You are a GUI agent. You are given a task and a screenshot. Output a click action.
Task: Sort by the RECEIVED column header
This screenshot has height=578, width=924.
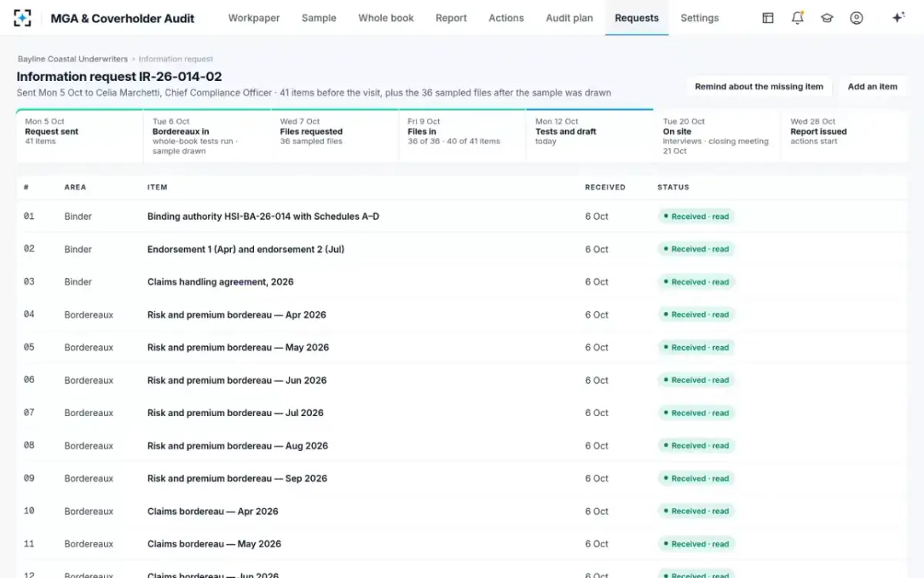(605, 187)
